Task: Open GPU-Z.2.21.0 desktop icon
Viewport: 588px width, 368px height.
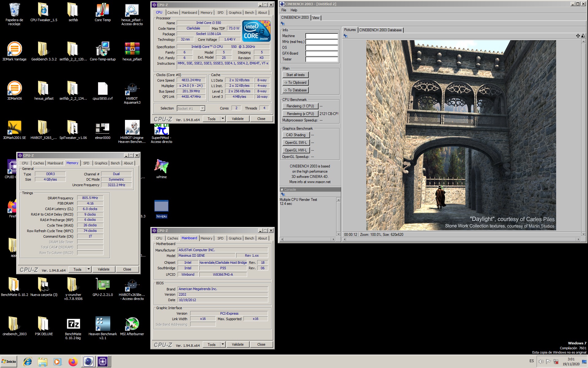Action: pos(103,287)
